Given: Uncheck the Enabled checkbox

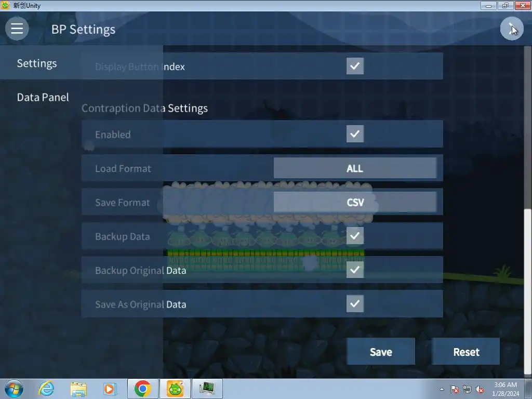Looking at the screenshot, I should pos(355,134).
